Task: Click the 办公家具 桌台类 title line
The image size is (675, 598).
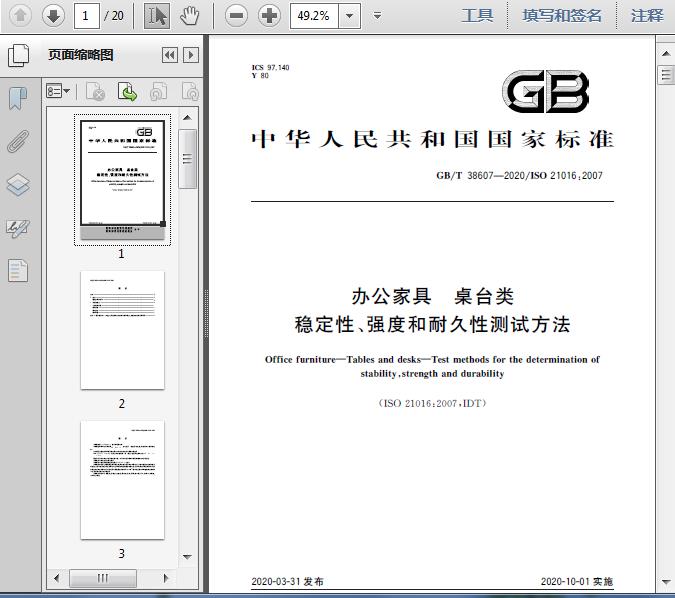Action: 432,297
